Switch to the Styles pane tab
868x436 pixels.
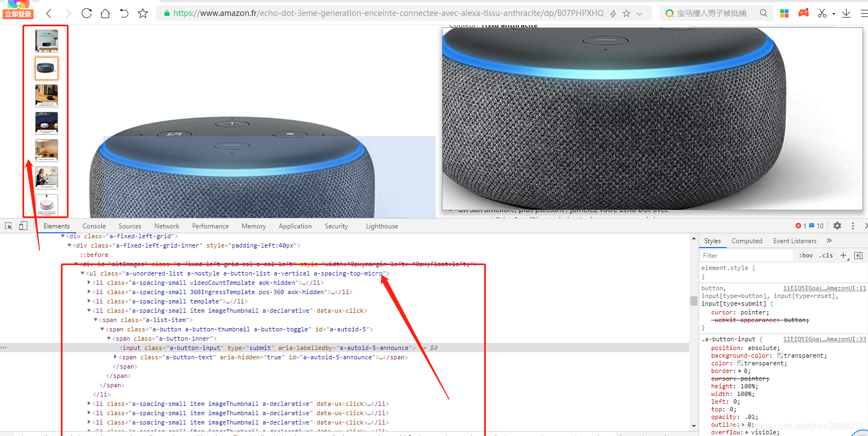[712, 241]
